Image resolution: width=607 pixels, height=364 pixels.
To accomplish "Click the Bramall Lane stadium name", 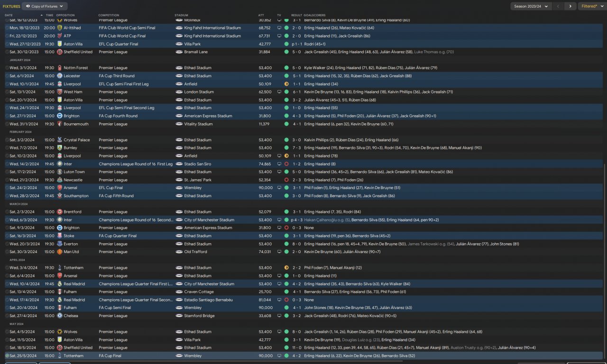I will pyautogui.click(x=197, y=52).
